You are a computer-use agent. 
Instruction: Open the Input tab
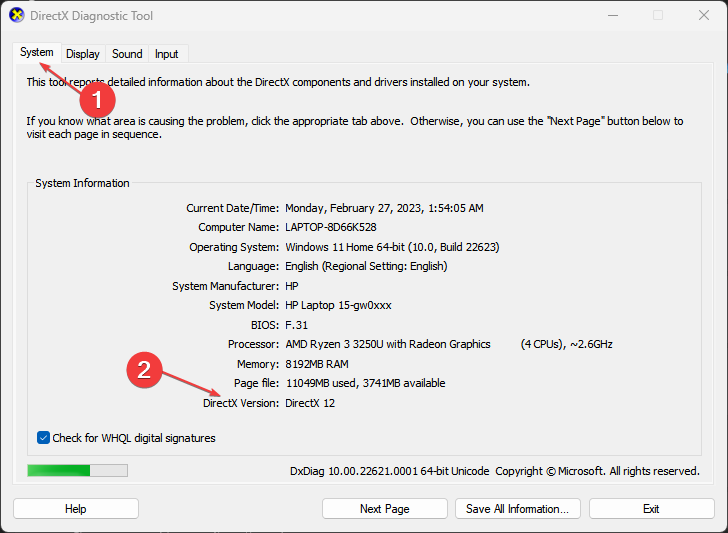(x=167, y=54)
